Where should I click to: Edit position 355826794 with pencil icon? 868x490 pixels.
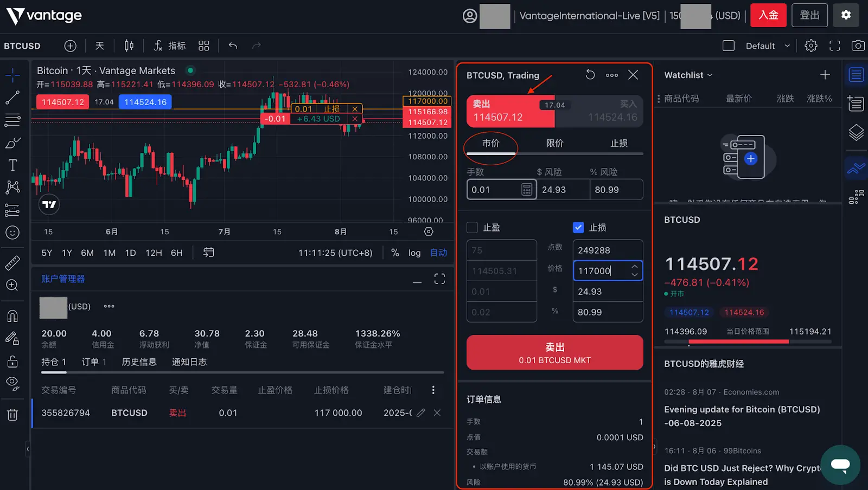[420, 413]
